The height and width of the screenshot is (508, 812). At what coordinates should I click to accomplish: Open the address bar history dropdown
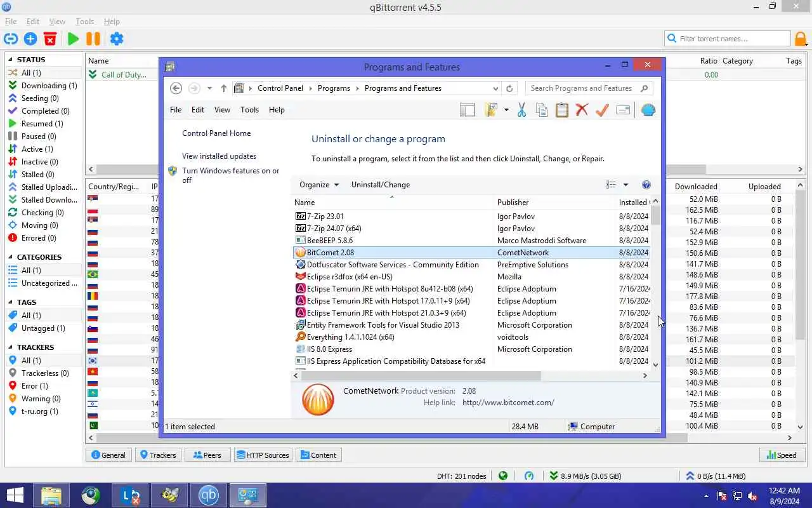click(494, 88)
